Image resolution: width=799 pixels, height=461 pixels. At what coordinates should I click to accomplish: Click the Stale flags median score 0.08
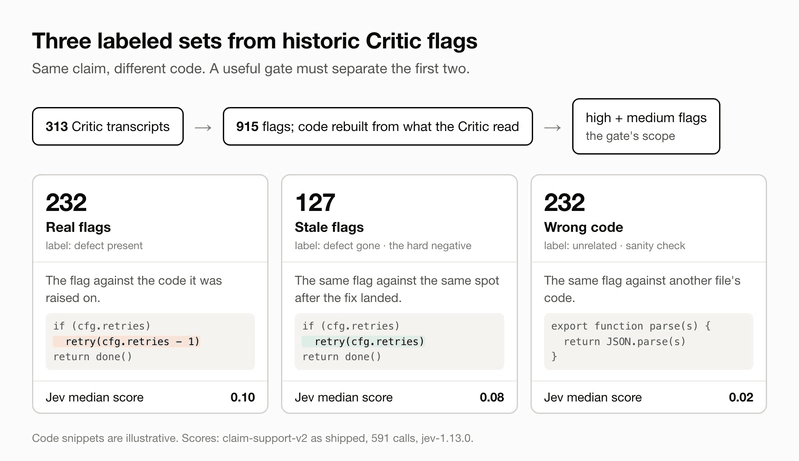pos(492,397)
